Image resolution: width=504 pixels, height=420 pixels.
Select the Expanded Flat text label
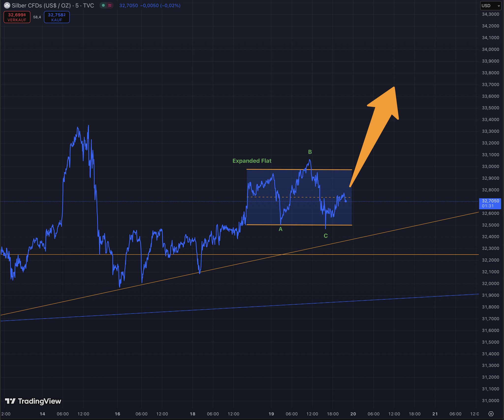252,161
